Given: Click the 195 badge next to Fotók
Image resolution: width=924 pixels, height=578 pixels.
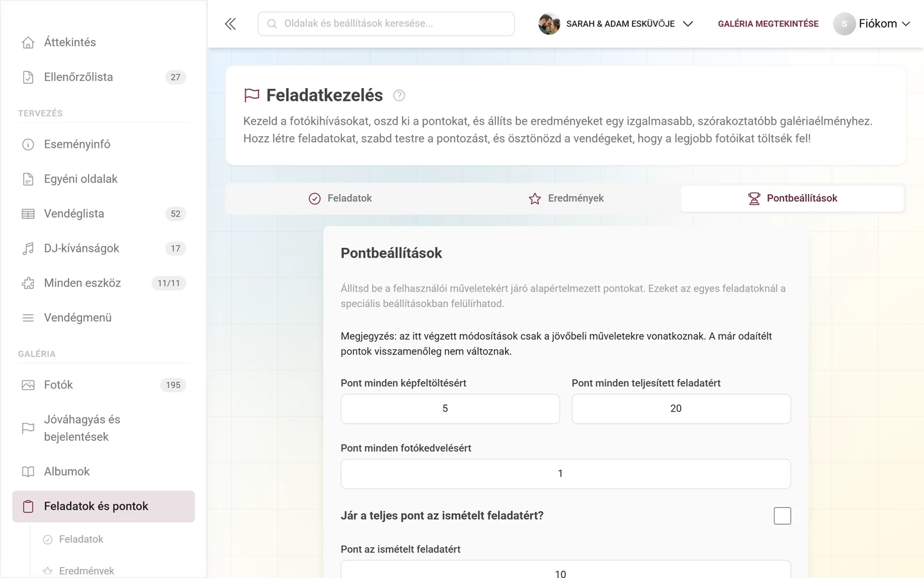Looking at the screenshot, I should click(x=173, y=385).
